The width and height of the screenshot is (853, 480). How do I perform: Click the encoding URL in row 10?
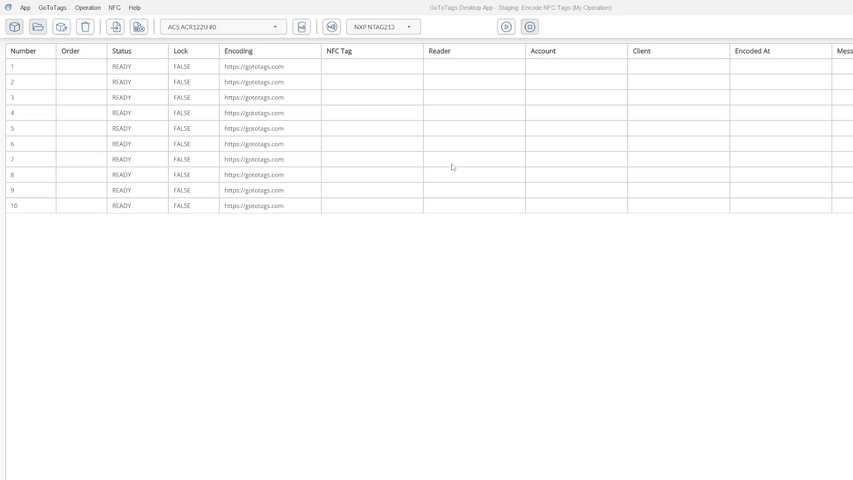(x=254, y=206)
